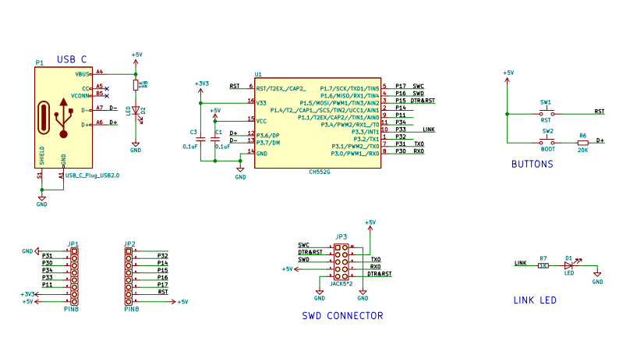Select the D1 LED in the LINK LED section

click(x=568, y=265)
